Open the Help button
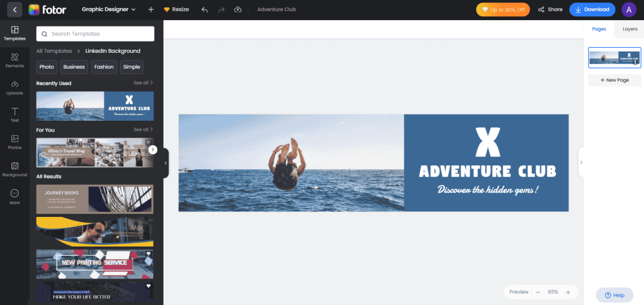This screenshot has height=305, width=644. click(614, 295)
